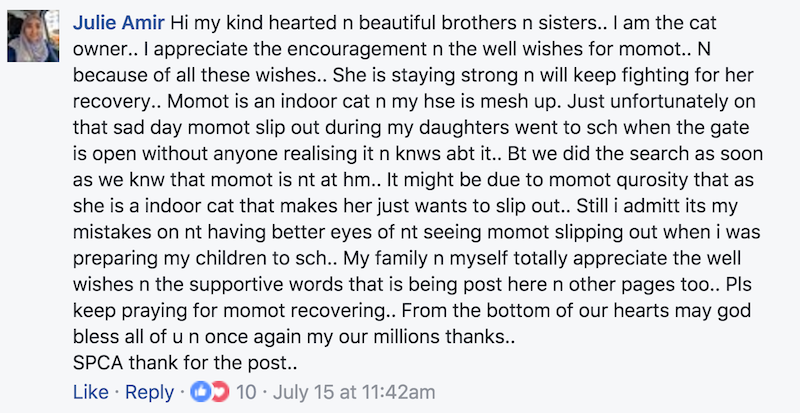Click the blue thumbs-up reaction icon

pyautogui.click(x=199, y=392)
